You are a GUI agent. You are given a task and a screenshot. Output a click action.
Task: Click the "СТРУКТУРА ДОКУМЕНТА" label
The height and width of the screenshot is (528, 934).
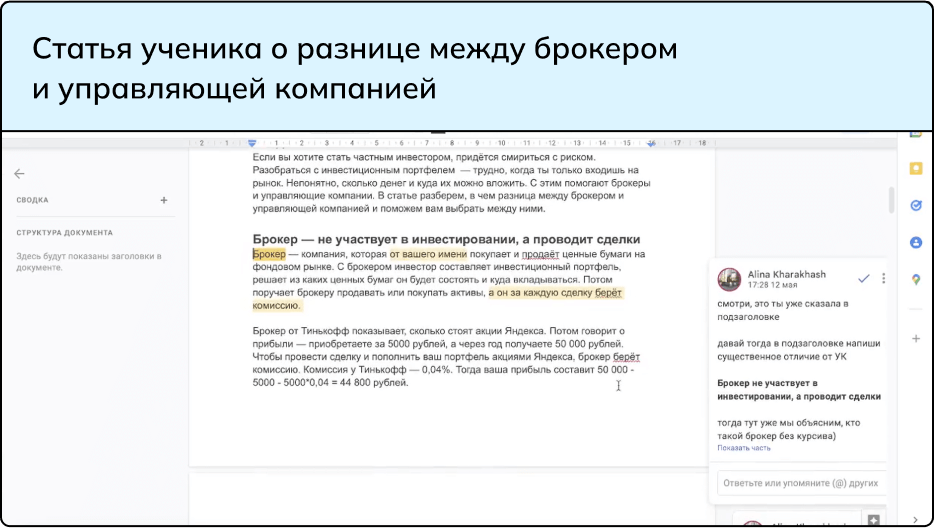[64, 233]
